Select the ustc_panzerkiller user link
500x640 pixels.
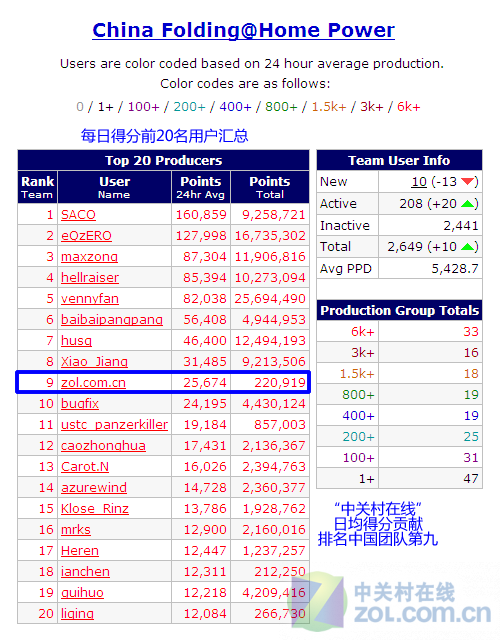[114, 424]
